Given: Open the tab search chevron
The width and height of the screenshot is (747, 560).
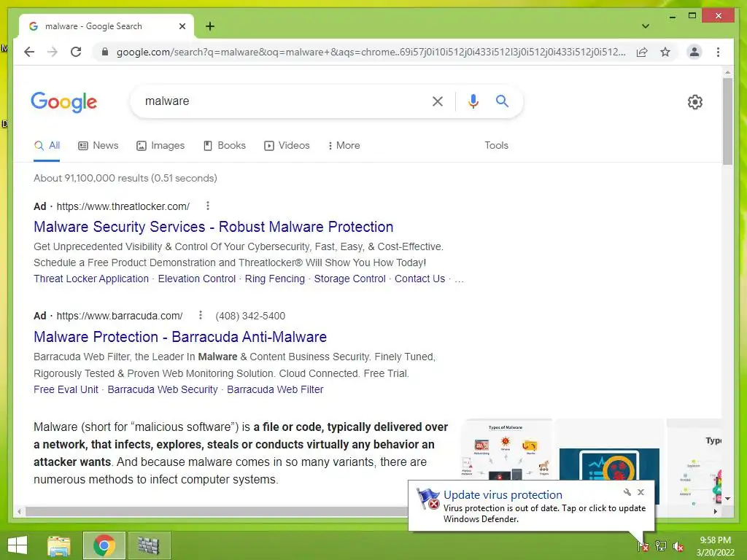Looking at the screenshot, I should pyautogui.click(x=646, y=26).
